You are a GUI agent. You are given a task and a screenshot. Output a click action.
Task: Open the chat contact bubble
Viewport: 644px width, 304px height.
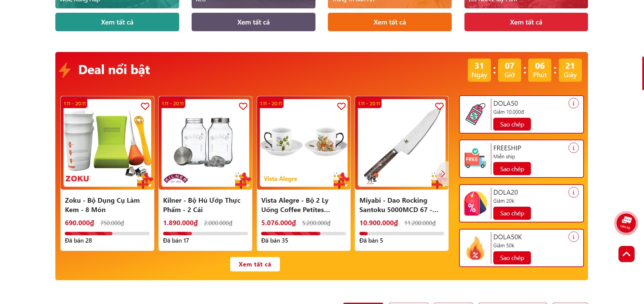pos(626,223)
